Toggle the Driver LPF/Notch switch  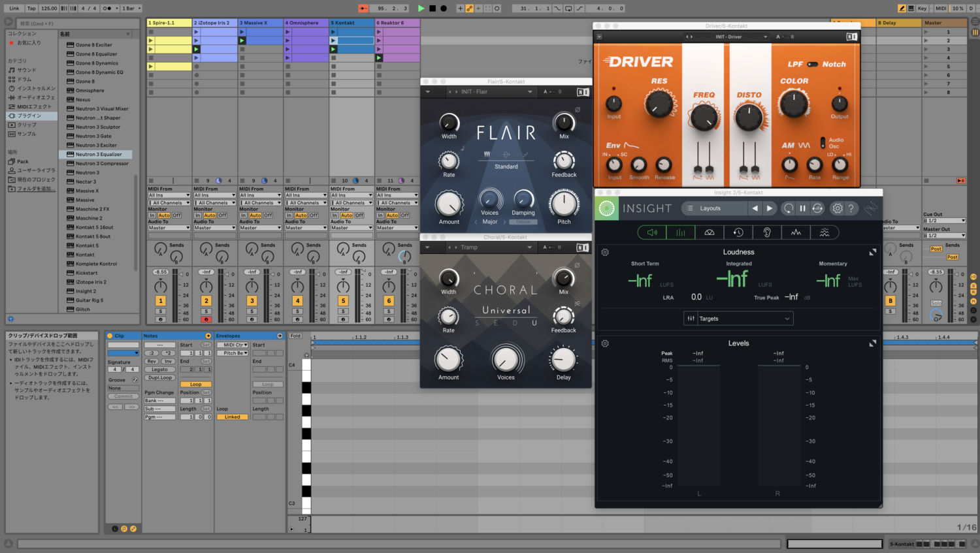(x=812, y=64)
